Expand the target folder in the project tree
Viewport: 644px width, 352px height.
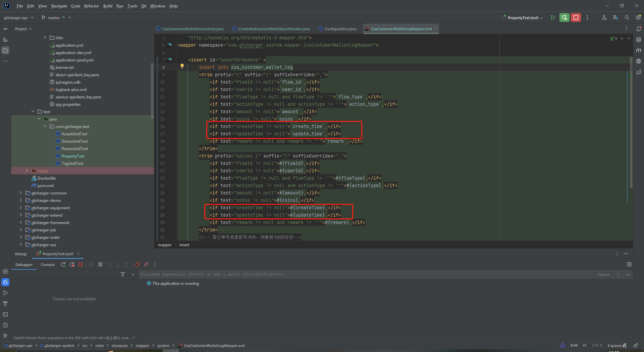tap(27, 171)
